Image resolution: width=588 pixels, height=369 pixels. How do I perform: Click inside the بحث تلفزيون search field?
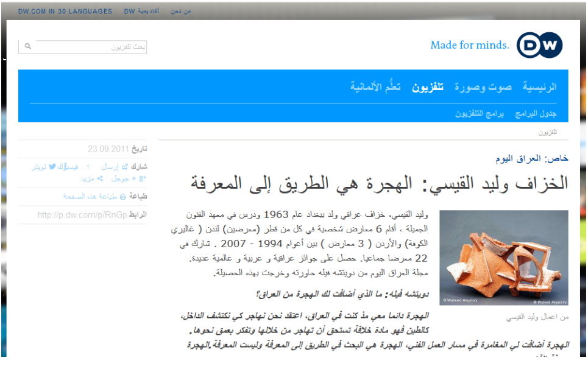pos(90,47)
